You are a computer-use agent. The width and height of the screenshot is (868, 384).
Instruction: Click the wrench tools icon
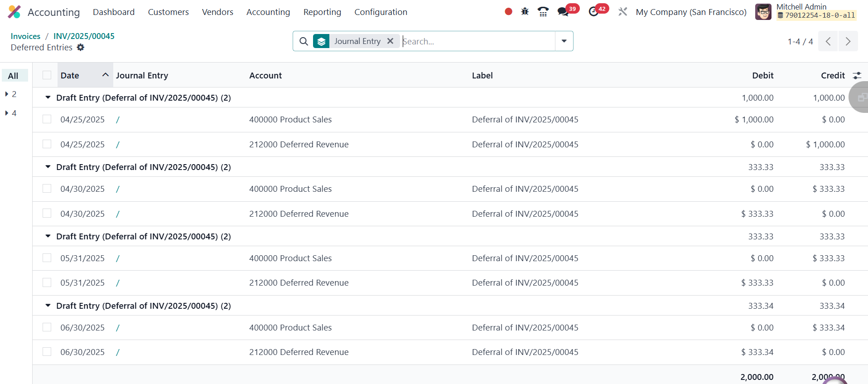pyautogui.click(x=623, y=12)
